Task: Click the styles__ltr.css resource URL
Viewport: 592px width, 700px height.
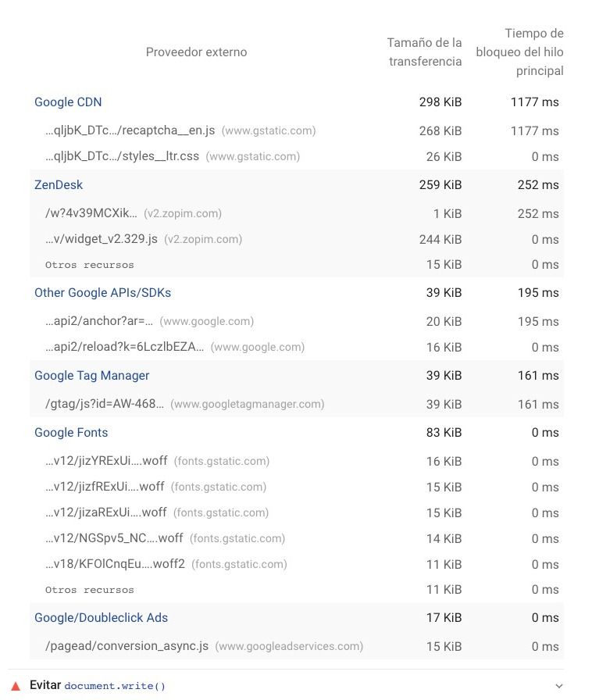Action: pos(122,156)
